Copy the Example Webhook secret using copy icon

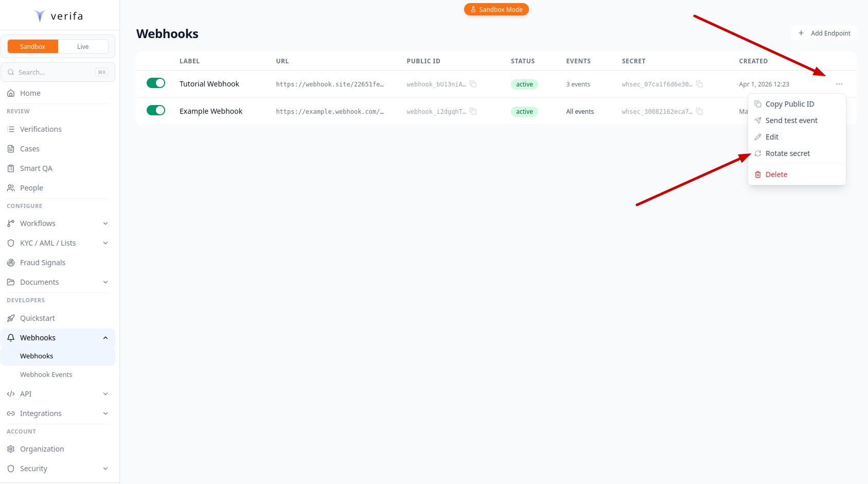(x=699, y=111)
